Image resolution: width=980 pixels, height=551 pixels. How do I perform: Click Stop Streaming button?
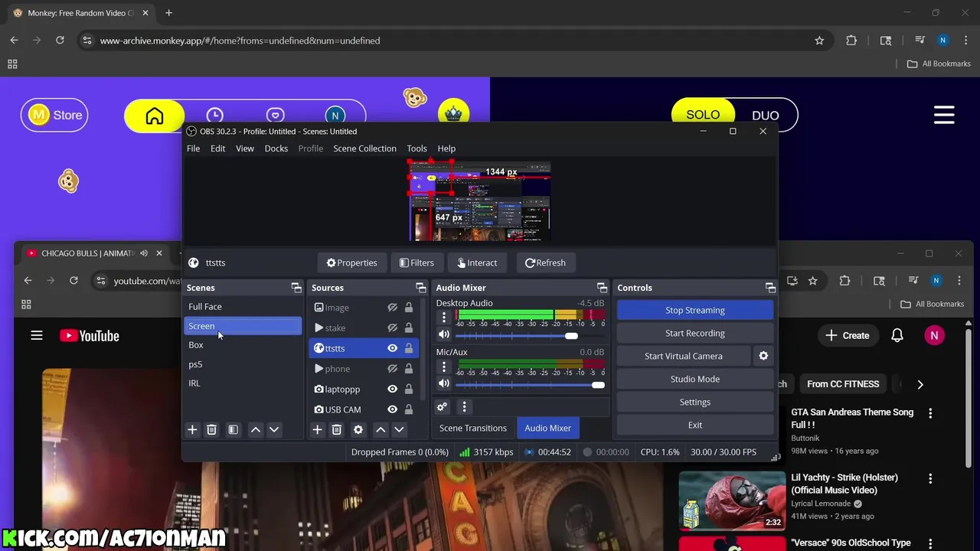[695, 310]
